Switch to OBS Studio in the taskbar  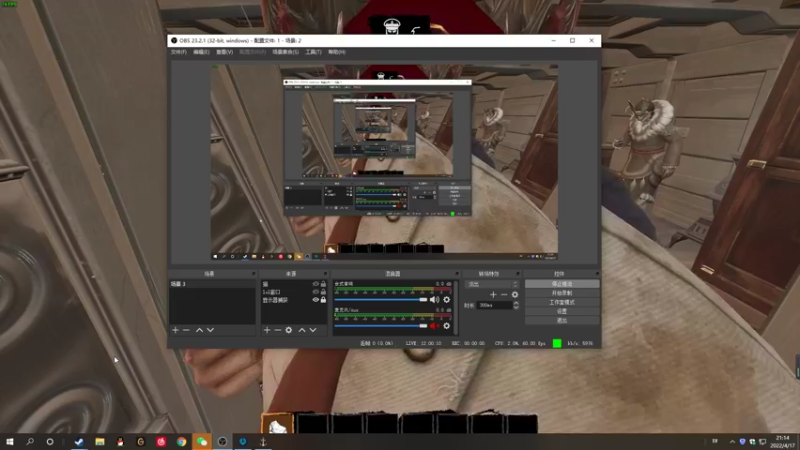222,441
